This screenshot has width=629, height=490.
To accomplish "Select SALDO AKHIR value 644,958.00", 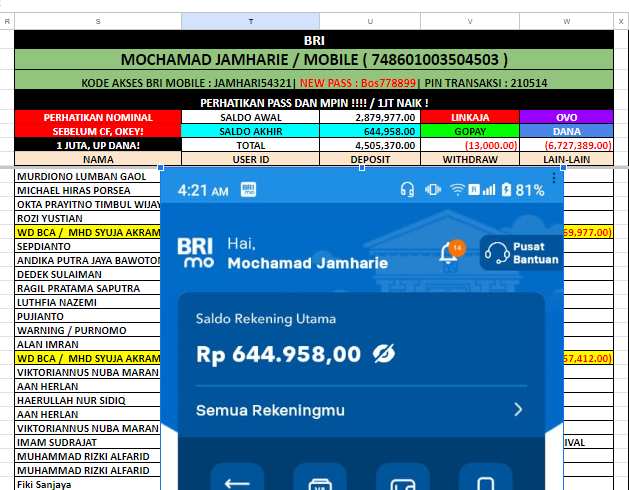I will pos(370,131).
